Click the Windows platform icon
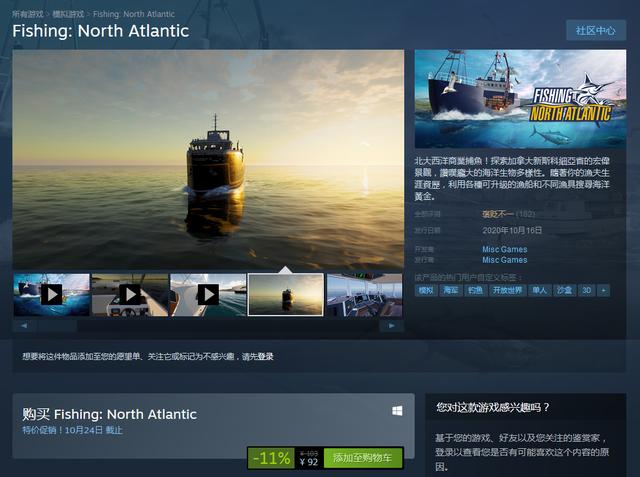The image size is (640, 477). coord(397,411)
